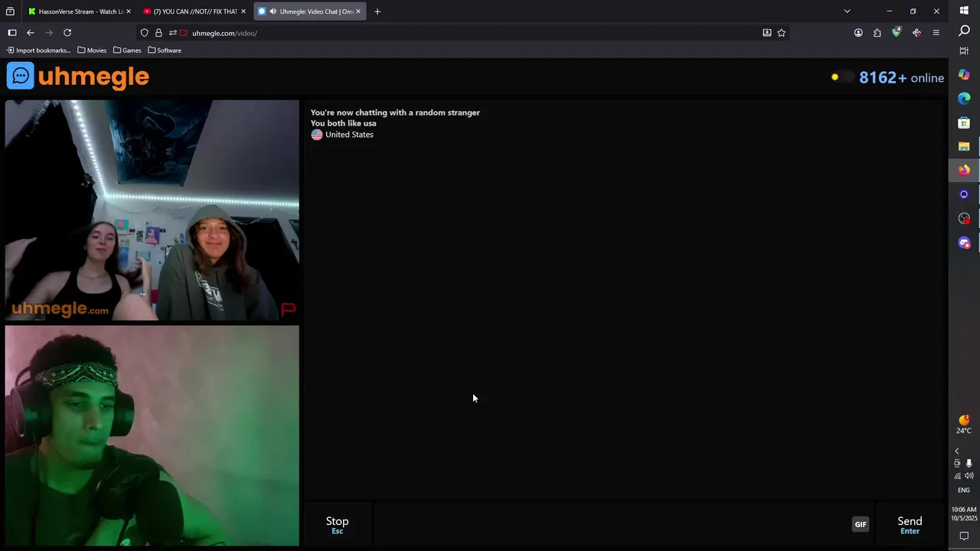Focus the chat message input field
Image resolution: width=980 pixels, height=551 pixels.
tap(612, 524)
